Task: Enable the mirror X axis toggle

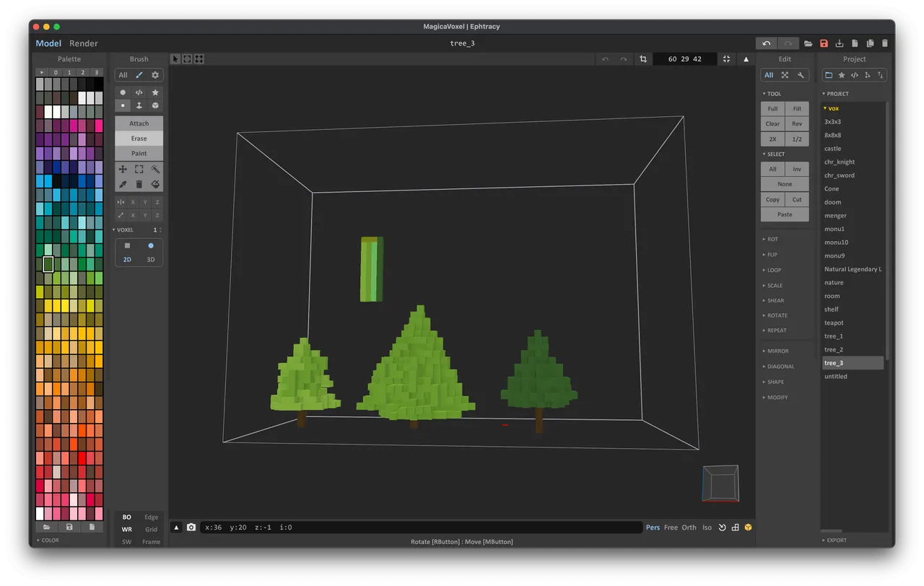Action: pos(133,202)
